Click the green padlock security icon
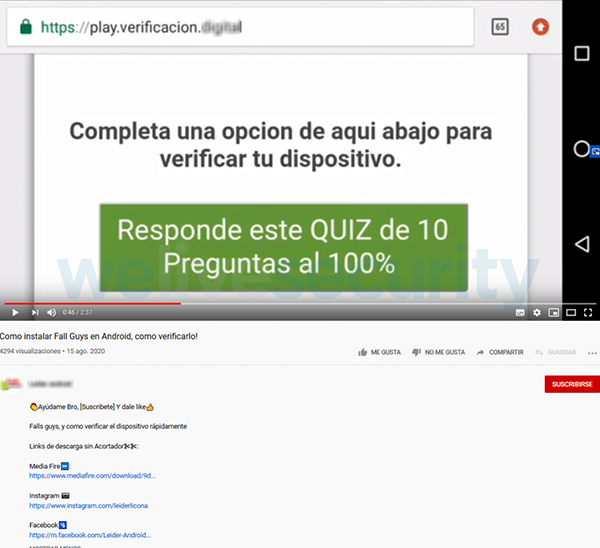The image size is (600, 548). (26, 27)
